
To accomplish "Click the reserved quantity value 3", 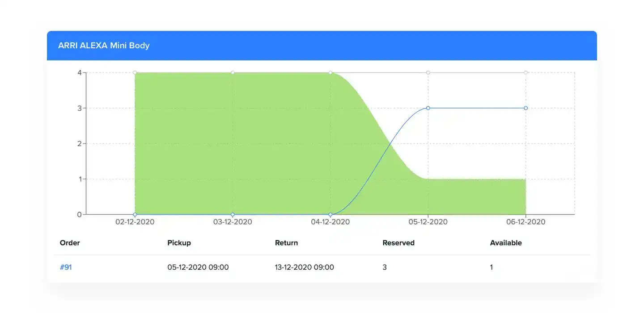I will pos(384,267).
